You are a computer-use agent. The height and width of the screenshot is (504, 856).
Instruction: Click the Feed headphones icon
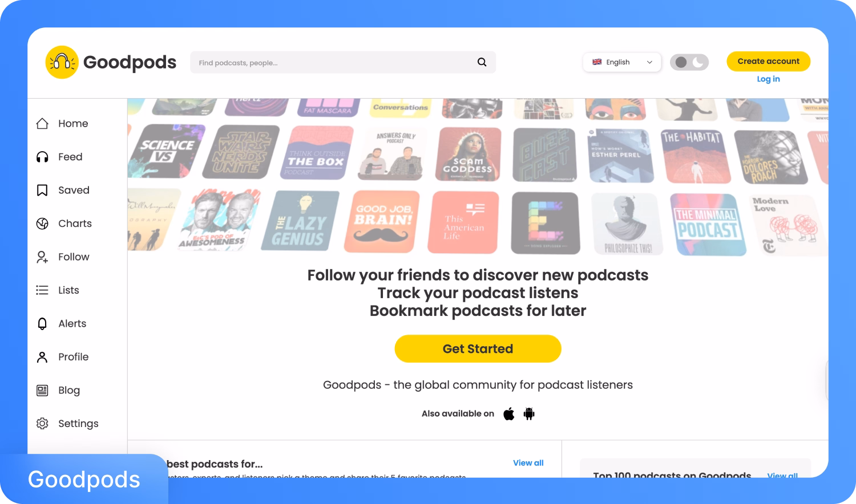click(x=42, y=157)
